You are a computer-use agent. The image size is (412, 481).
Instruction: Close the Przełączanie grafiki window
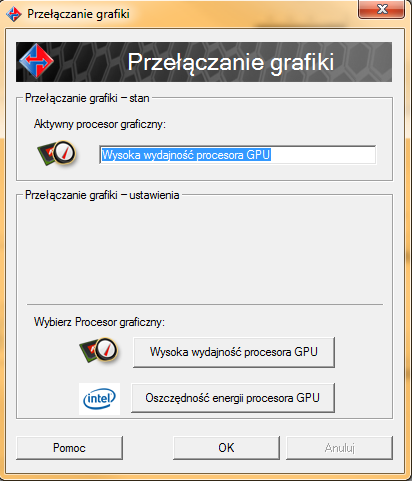click(x=382, y=9)
